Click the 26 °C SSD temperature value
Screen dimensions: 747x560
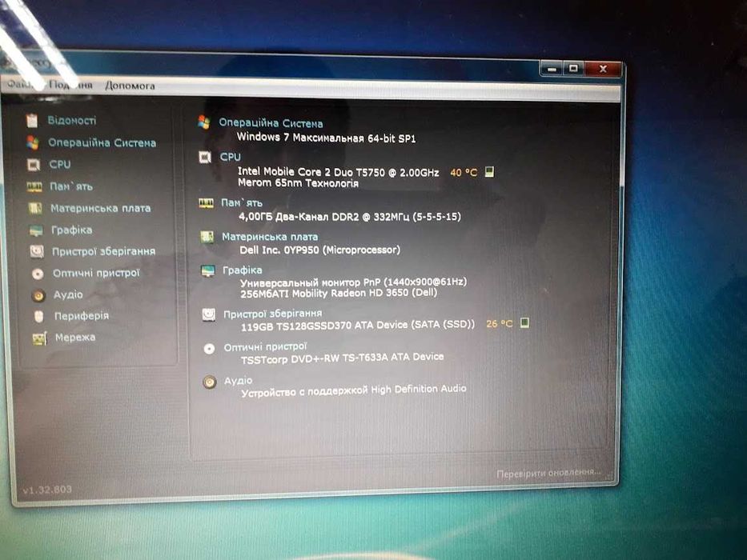click(x=500, y=324)
